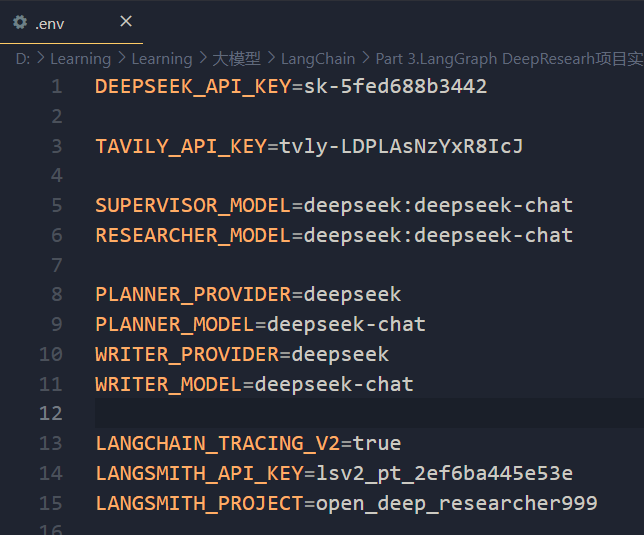This screenshot has width=644, height=535.
Task: Click line number 15 in the gutter
Action: tap(51, 503)
